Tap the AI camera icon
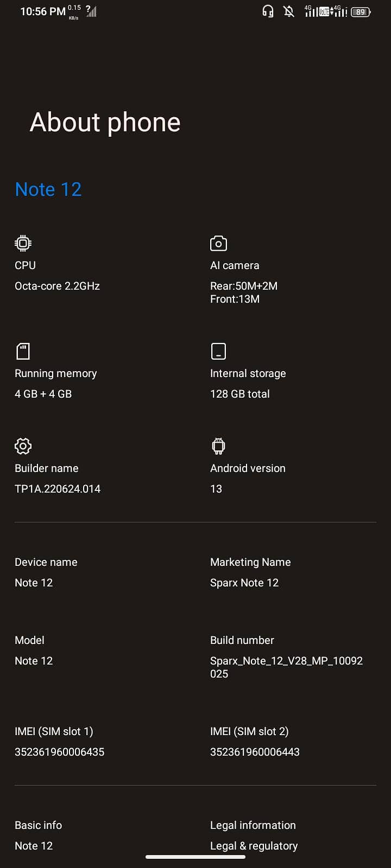 pyautogui.click(x=218, y=242)
